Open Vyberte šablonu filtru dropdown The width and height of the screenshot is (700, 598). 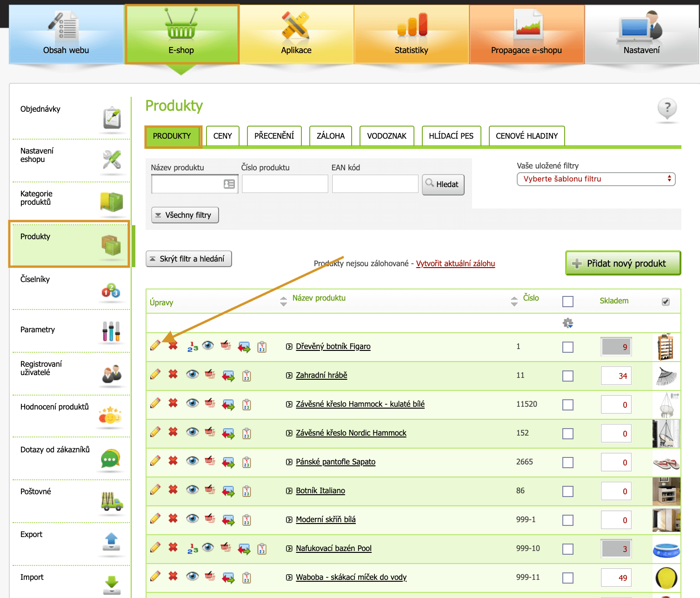(x=596, y=179)
